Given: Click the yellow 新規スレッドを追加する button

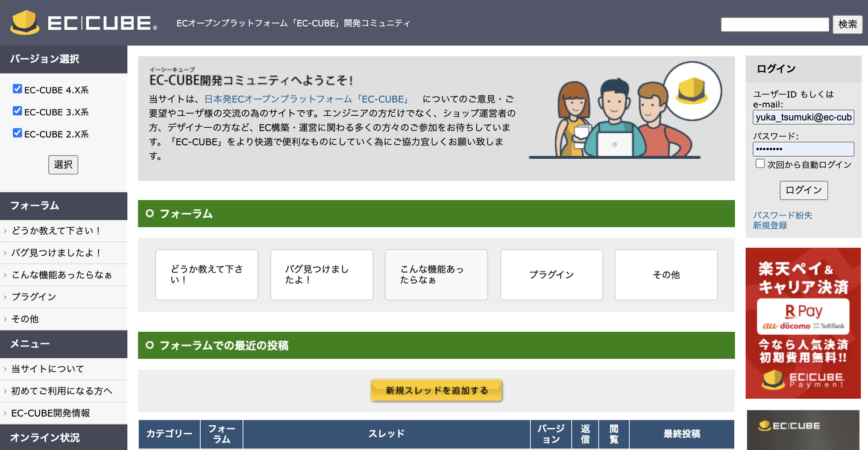Looking at the screenshot, I should coord(436,390).
